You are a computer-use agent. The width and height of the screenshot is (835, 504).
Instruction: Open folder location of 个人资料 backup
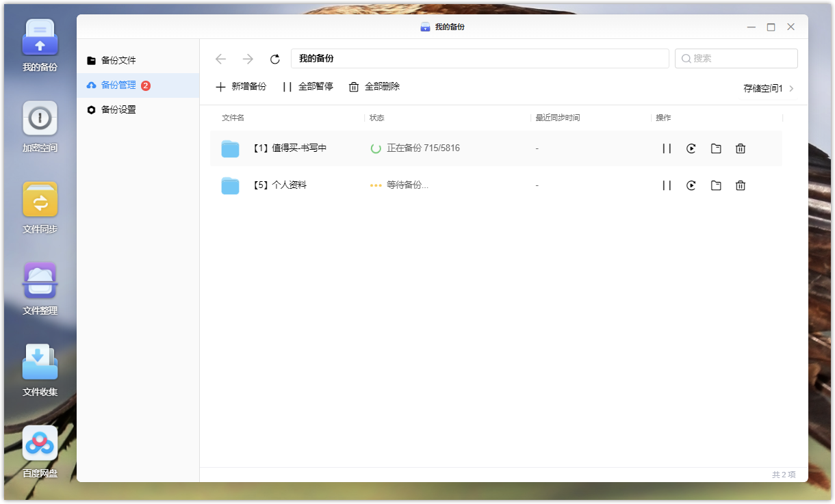coord(716,185)
